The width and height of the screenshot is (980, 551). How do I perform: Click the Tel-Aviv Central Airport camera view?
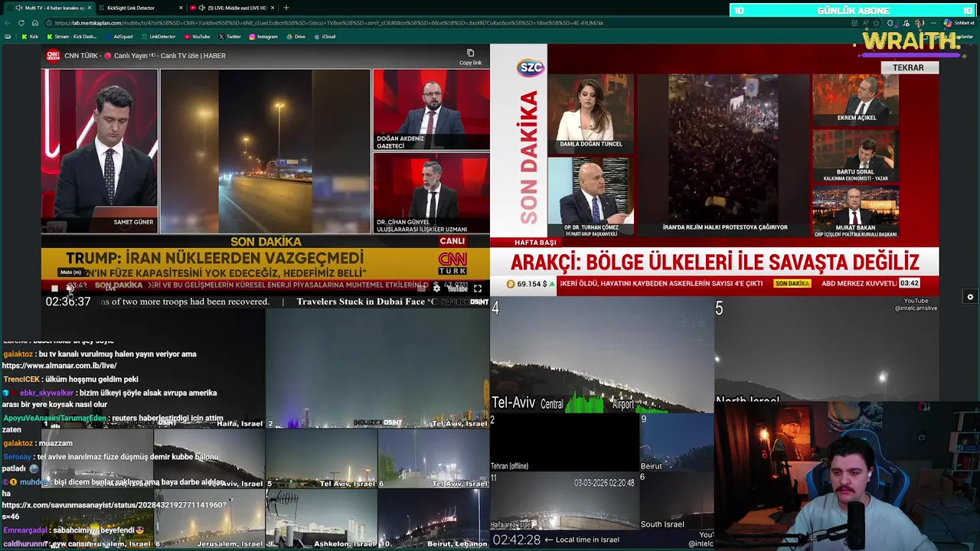[602, 356]
